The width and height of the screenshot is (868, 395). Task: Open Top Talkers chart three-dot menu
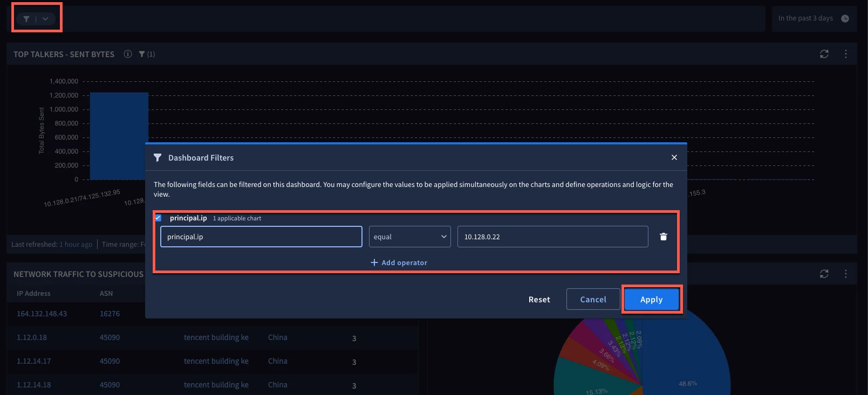(x=846, y=54)
